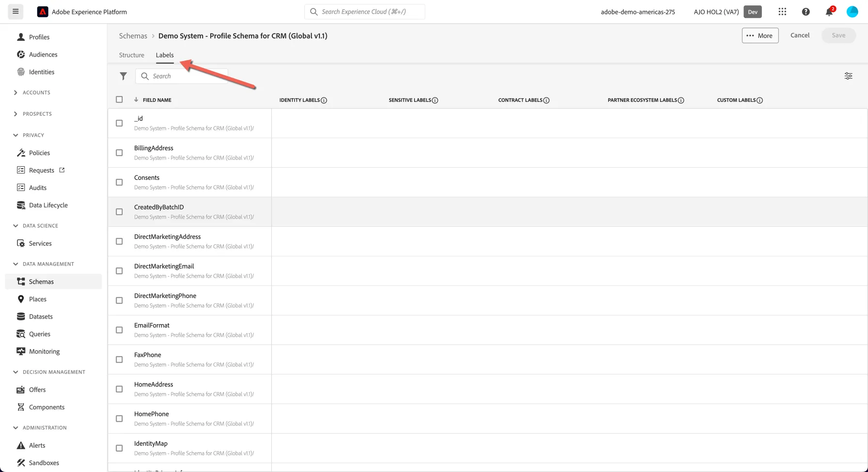868x472 pixels.
Task: Click the Cancel button
Action: coord(800,35)
